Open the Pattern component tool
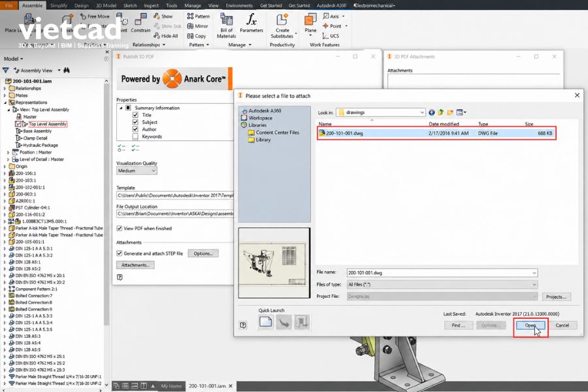Viewport: 588px width, 392px height. pyautogui.click(x=198, y=16)
